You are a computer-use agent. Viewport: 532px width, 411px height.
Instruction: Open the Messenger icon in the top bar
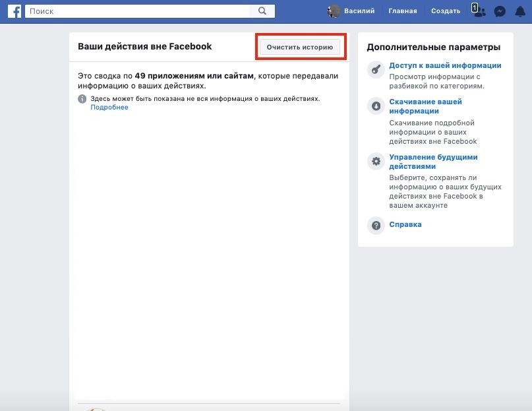click(500, 11)
